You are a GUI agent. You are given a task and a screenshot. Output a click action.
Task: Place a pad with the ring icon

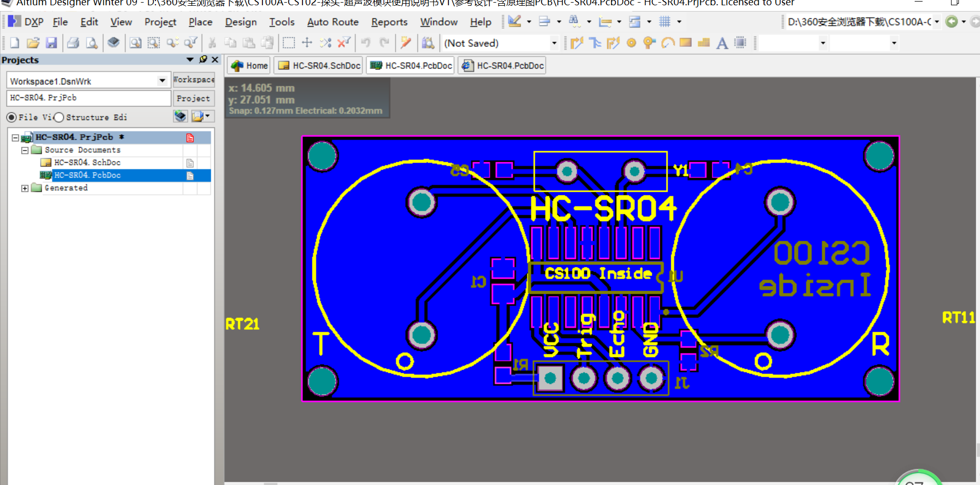coord(631,43)
